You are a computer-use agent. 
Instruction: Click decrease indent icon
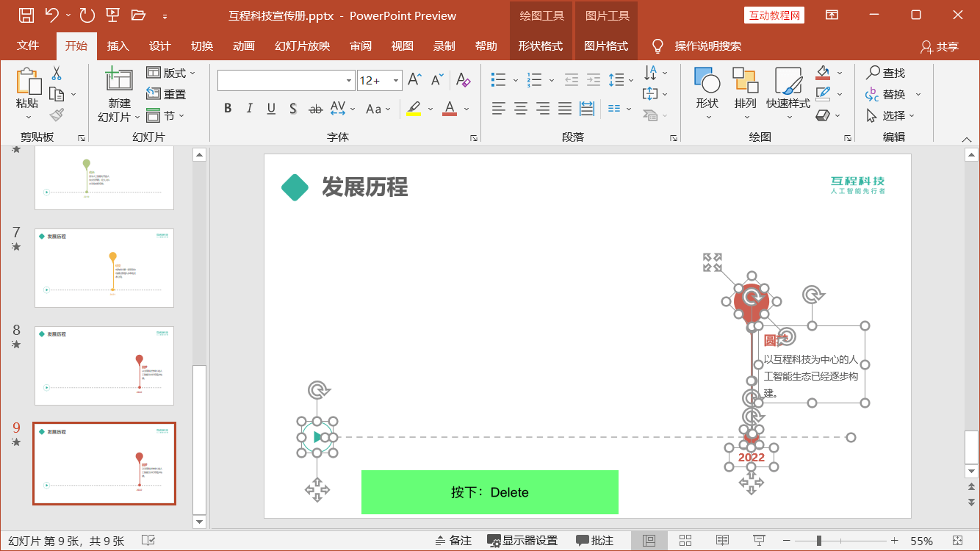[x=571, y=79]
